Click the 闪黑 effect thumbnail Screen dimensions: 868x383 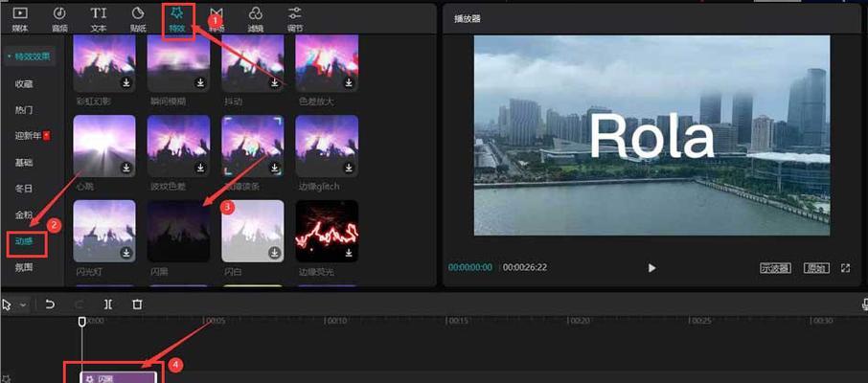point(178,231)
